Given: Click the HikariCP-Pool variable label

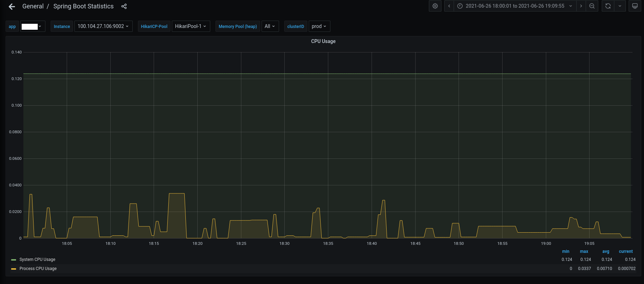Looking at the screenshot, I should pyautogui.click(x=154, y=27).
